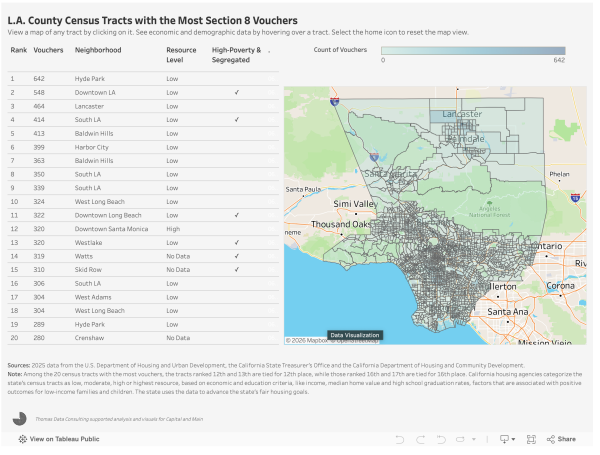The height and width of the screenshot is (455, 600).
Task: Select the Harbor City neighborhood cell
Action: click(92, 147)
